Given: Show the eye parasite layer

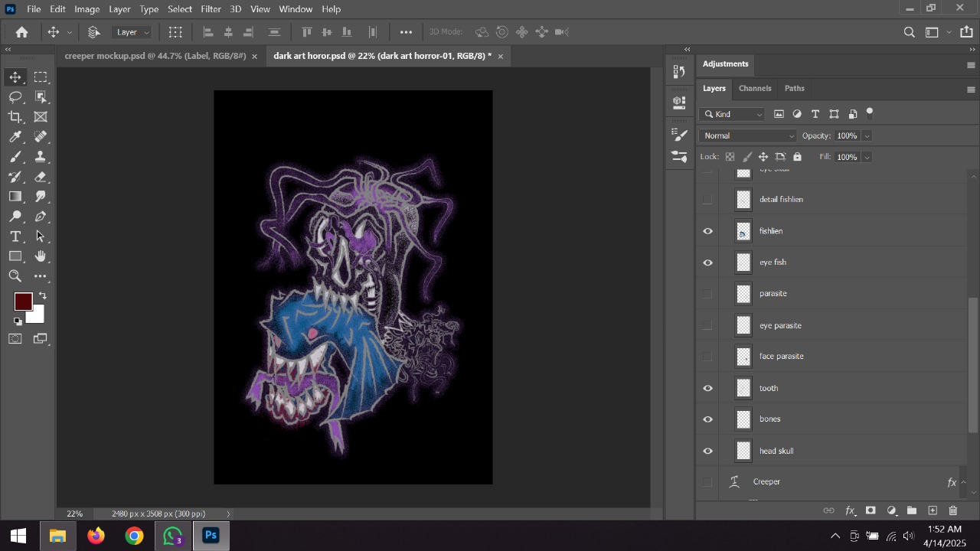Looking at the screenshot, I should [x=707, y=325].
